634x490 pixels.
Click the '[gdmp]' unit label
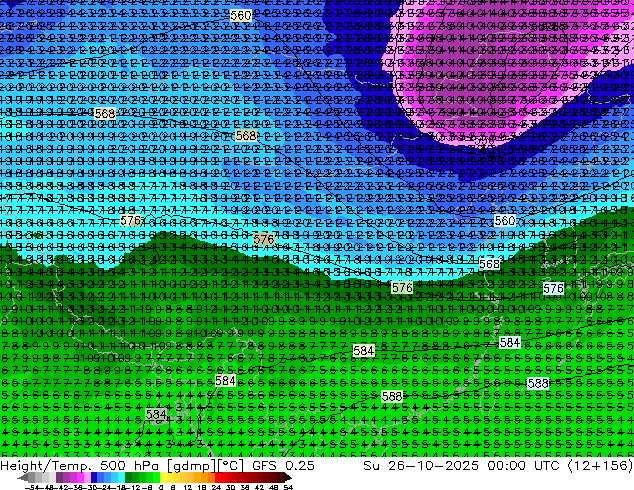coord(191,466)
